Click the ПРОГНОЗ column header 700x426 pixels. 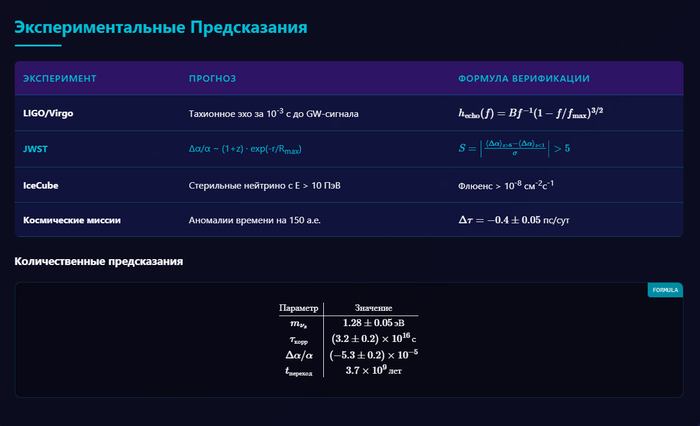[x=212, y=78]
